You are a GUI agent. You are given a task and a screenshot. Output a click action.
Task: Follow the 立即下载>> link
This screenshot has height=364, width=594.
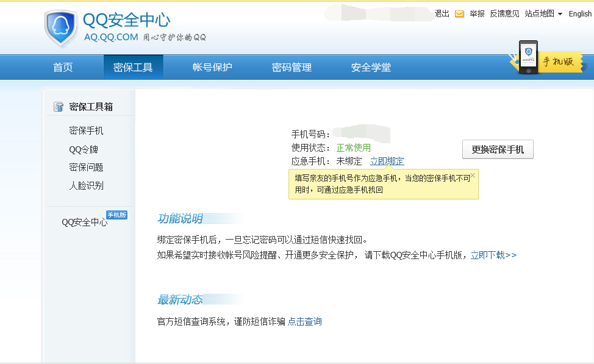pyautogui.click(x=493, y=255)
